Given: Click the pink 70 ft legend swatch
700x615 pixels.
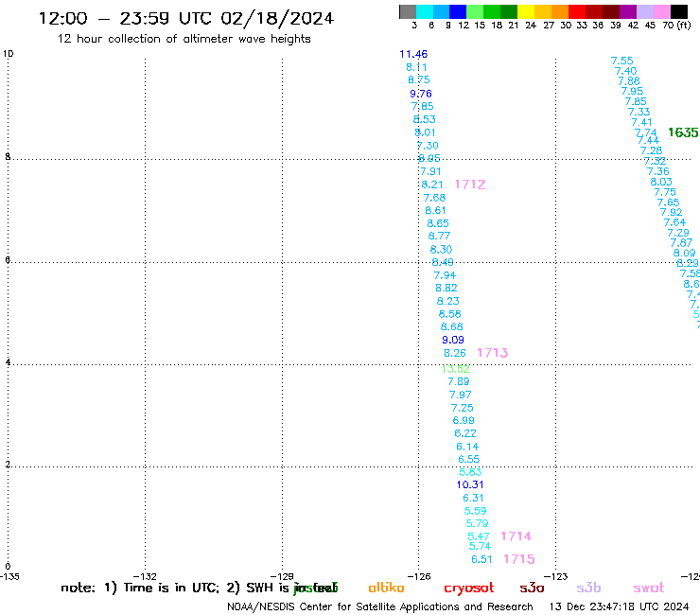Looking at the screenshot, I should [660, 11].
